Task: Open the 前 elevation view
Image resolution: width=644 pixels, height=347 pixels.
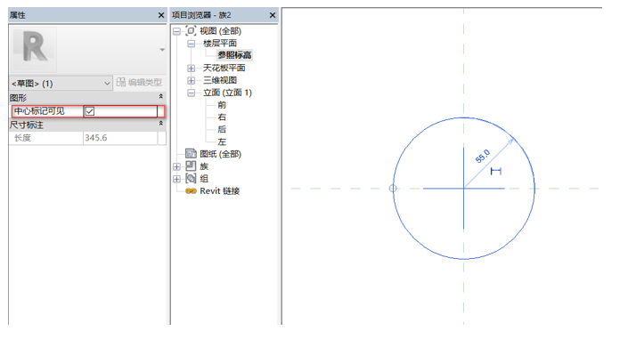Action: pyautogui.click(x=222, y=105)
